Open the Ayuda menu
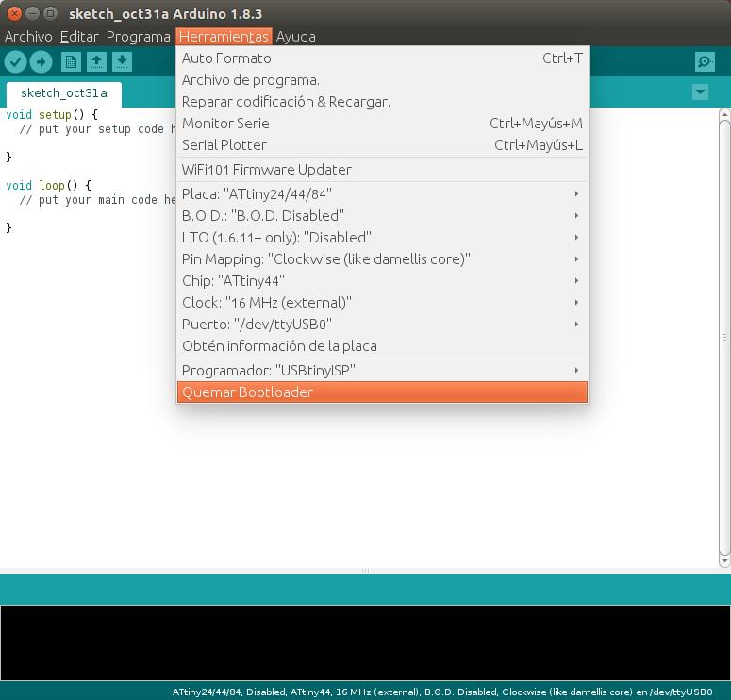Screen dimensions: 731x700 tap(295, 37)
